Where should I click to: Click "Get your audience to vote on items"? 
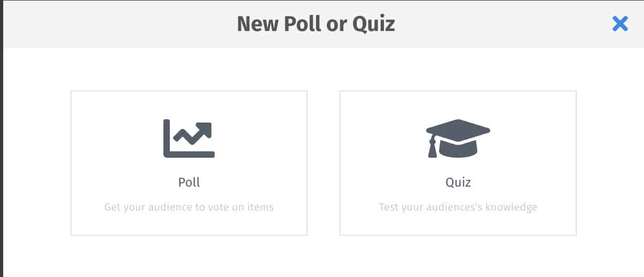click(189, 207)
